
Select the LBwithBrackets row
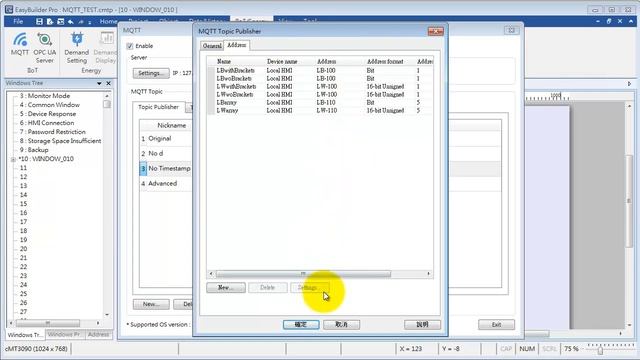click(320, 71)
